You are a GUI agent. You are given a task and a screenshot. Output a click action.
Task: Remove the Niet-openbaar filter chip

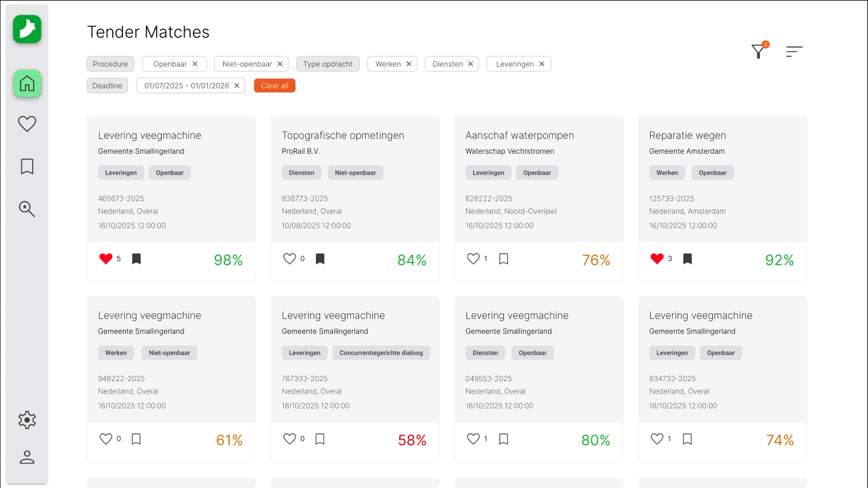(280, 64)
